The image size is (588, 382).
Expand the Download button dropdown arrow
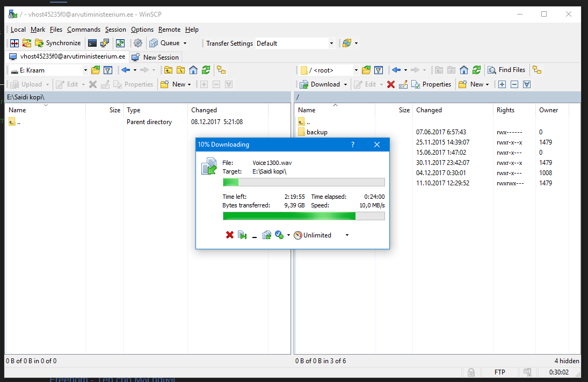(x=345, y=84)
